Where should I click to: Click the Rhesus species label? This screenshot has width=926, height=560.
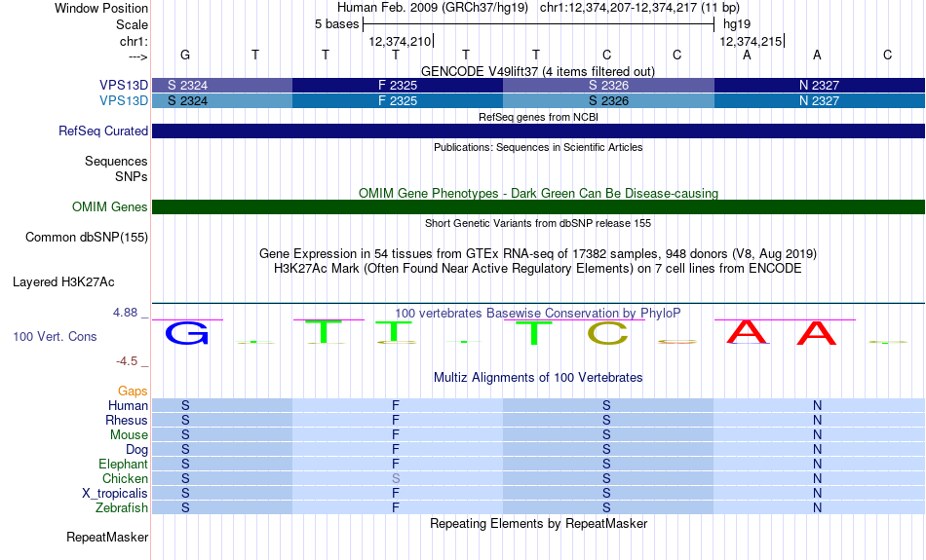pos(126,420)
